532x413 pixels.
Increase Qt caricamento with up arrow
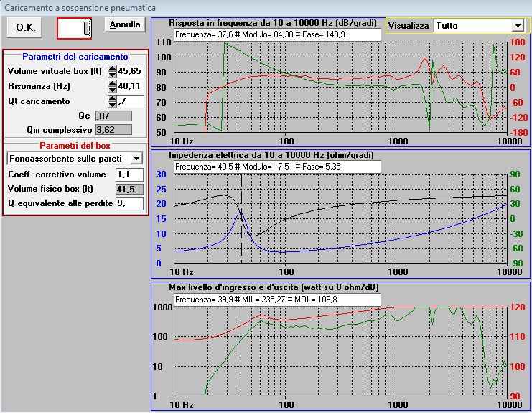click(x=112, y=98)
